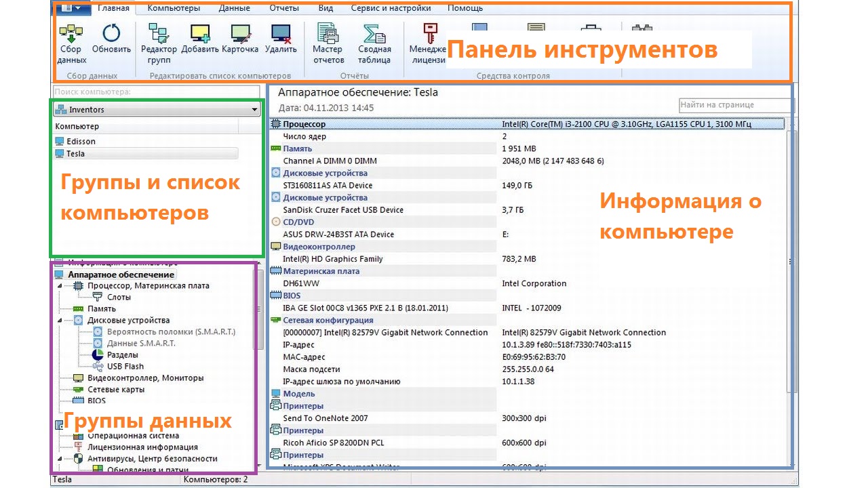Screen dimensions: 868x488
Task: Open the Компьютеры ribbon tab
Action: (174, 8)
